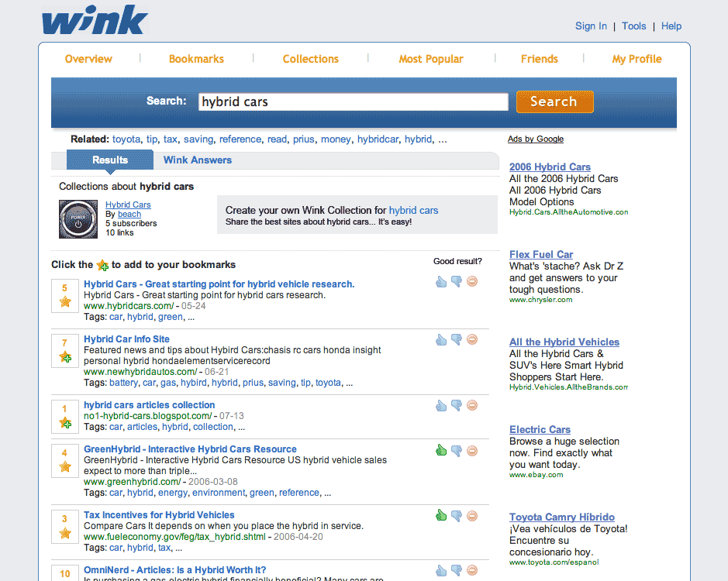728x581 pixels.
Task: Open the Sign In link
Action: [x=591, y=26]
